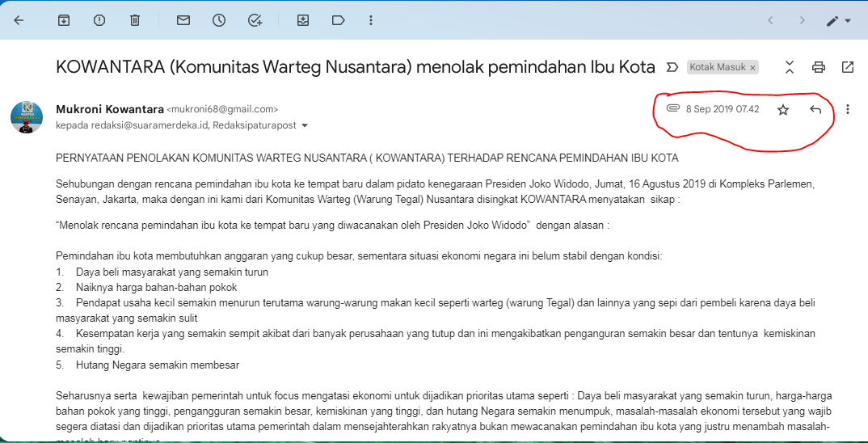Star this message
Image resolution: width=868 pixels, height=443 pixels.
783,110
